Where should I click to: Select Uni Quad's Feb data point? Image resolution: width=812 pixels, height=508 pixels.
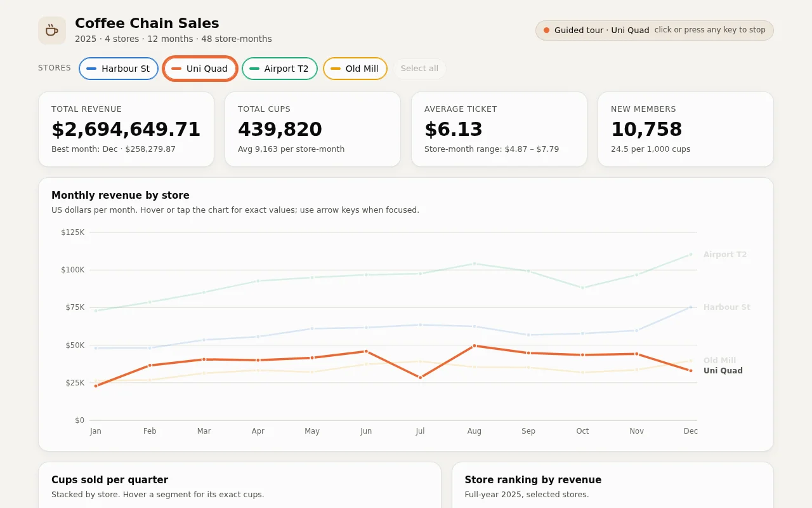150,365
